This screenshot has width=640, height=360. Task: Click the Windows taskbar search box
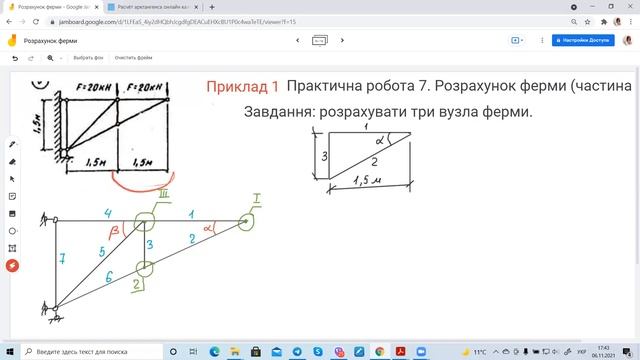coord(92,351)
